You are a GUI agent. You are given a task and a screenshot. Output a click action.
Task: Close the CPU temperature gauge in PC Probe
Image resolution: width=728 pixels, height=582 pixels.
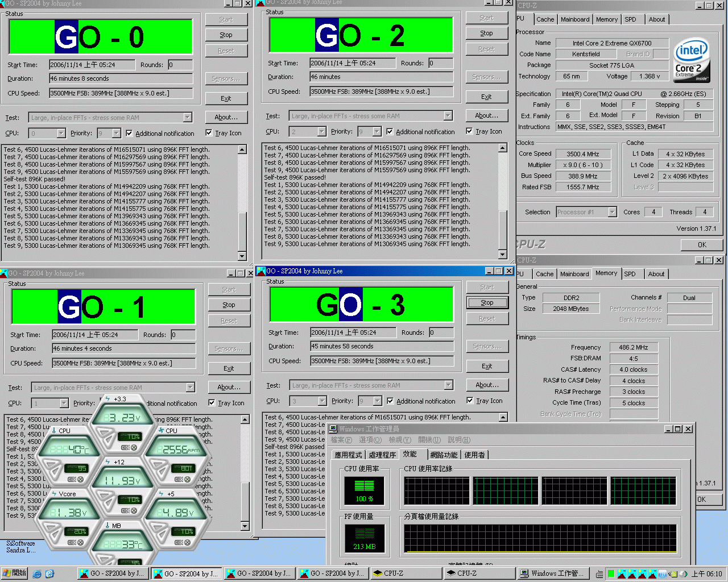click(x=80, y=479)
